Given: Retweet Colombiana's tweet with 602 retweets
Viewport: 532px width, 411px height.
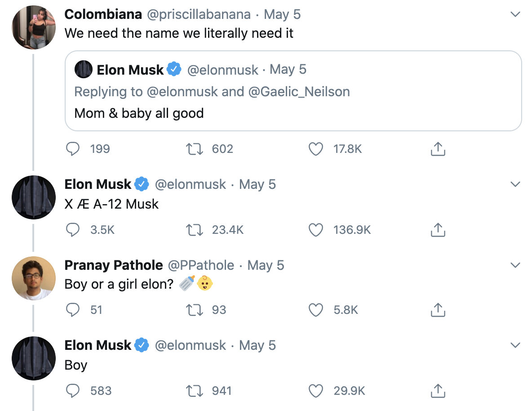Looking at the screenshot, I should (x=194, y=149).
